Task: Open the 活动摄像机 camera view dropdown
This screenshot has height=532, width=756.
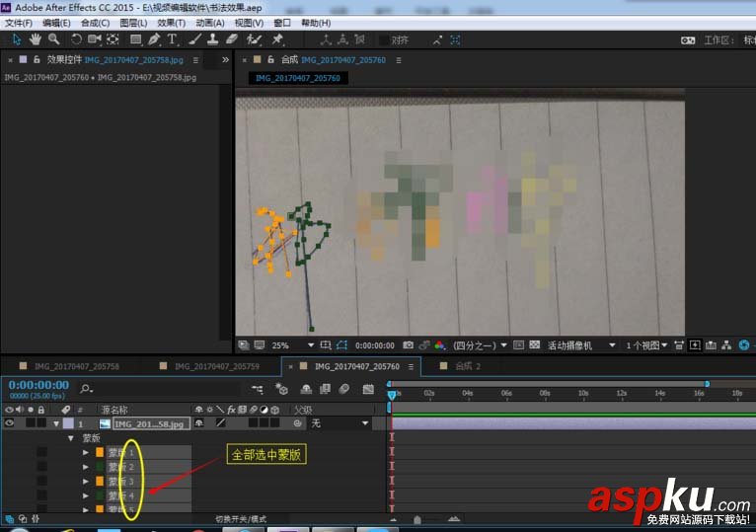Action: 581,345
